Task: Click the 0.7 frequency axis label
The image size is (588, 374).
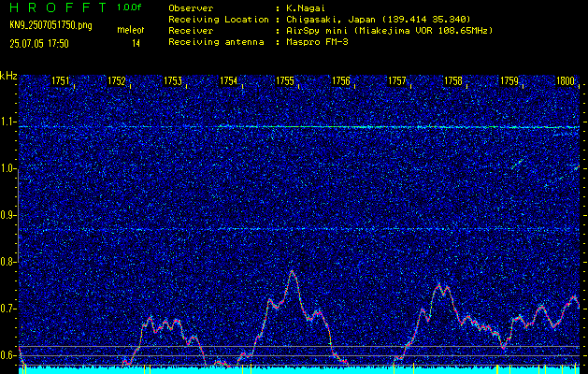Action: (7, 309)
